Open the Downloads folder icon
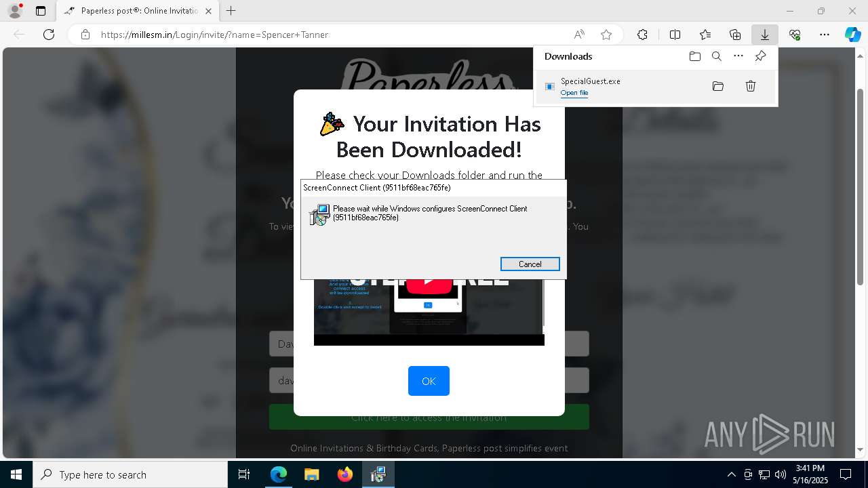This screenshot has height=488, width=868. [695, 56]
